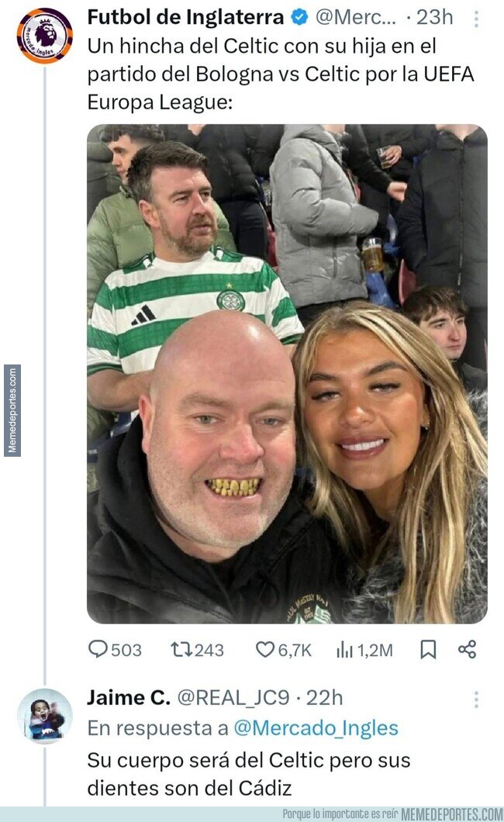The height and width of the screenshot is (822, 504).
Task: Click the 22h timestamp on the reply
Action: pos(324,697)
